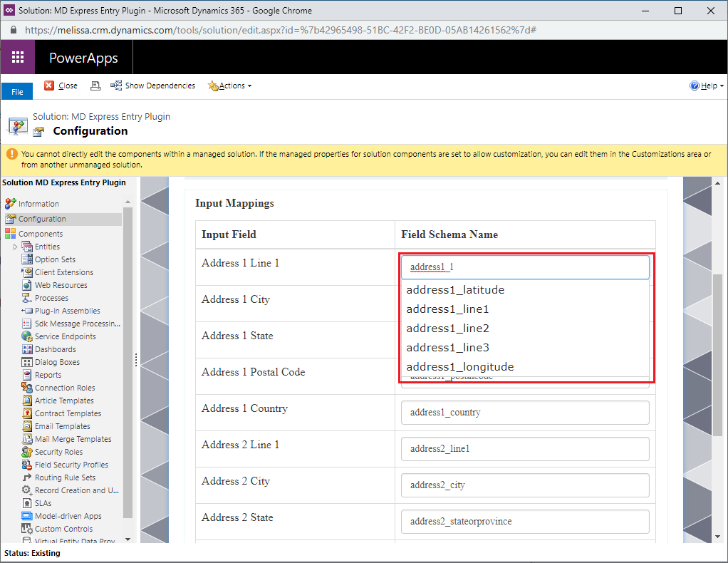The width and height of the screenshot is (728, 563).
Task: Click the red Close icon in toolbar
Action: [x=49, y=86]
